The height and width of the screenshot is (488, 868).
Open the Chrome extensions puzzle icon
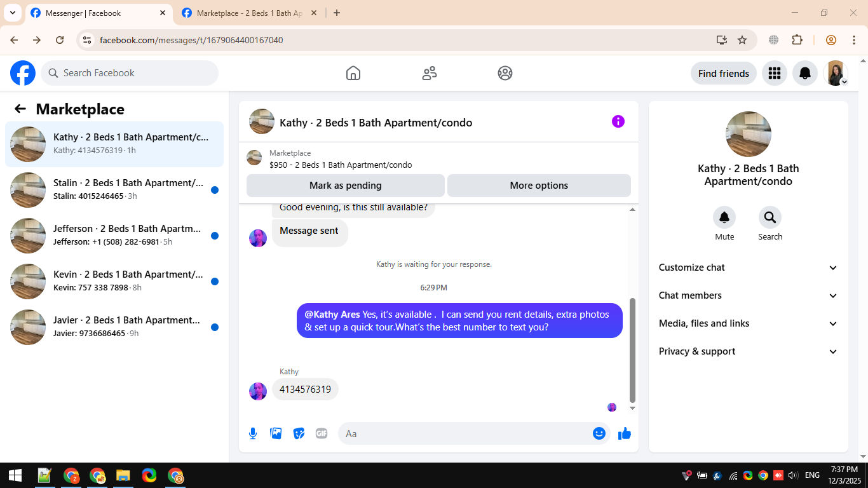coord(797,40)
